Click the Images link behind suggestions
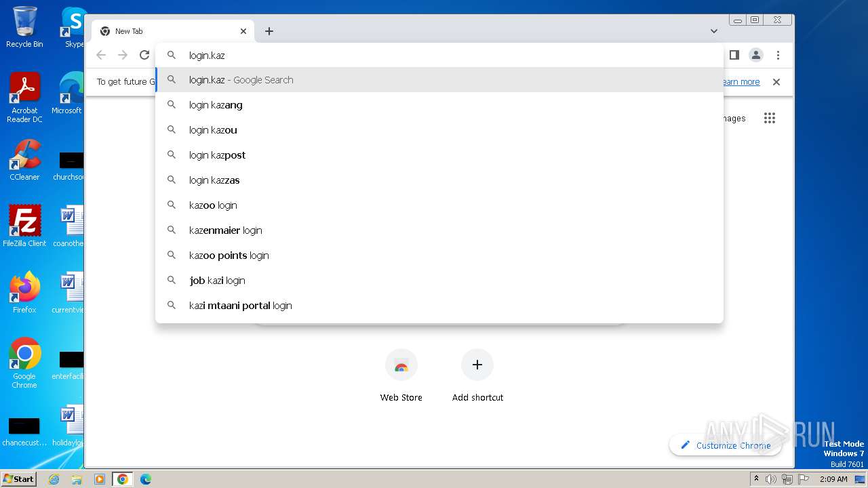 click(x=734, y=119)
